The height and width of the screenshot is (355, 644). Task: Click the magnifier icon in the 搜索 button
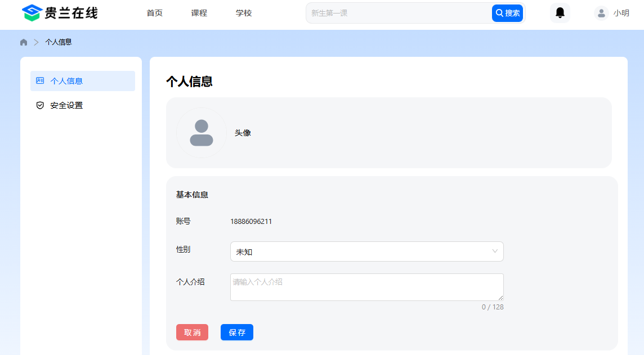499,13
